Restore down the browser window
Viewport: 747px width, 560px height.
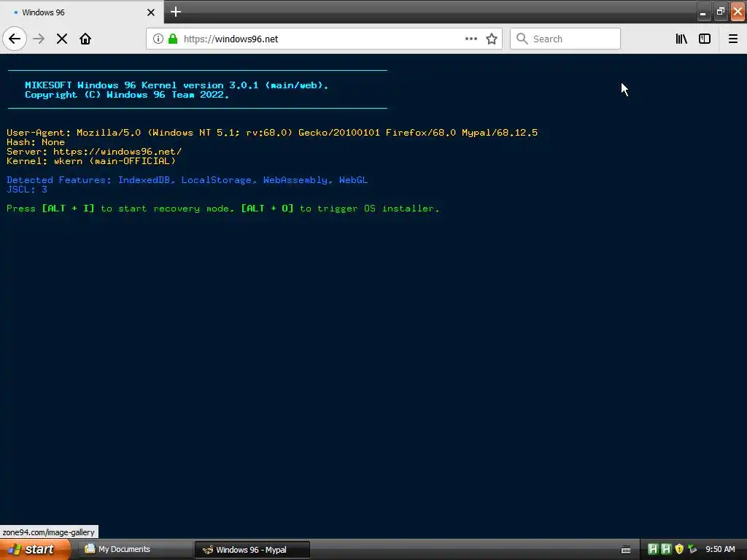point(720,12)
